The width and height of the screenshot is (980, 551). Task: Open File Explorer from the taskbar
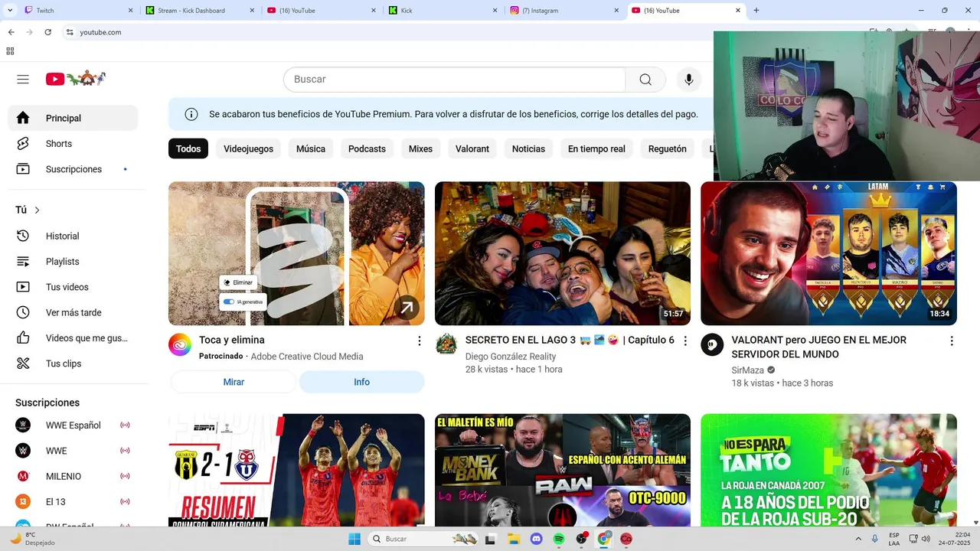point(514,539)
